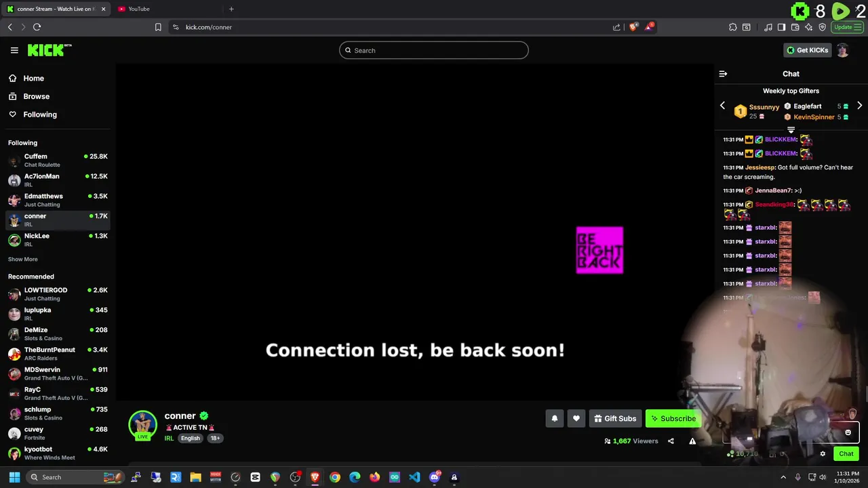This screenshot has width=868, height=488.
Task: Click the English language tag
Action: [x=191, y=439]
